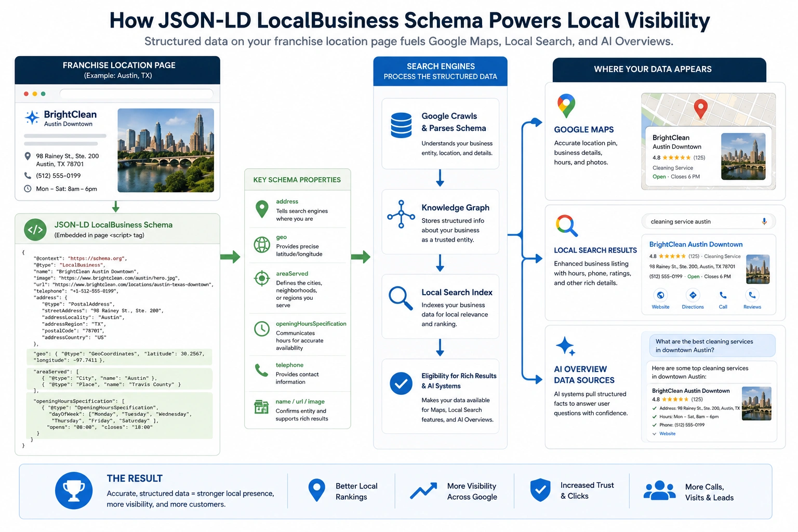
Task: Click the Local Search Index magnifier icon
Action: pyautogui.click(x=401, y=298)
